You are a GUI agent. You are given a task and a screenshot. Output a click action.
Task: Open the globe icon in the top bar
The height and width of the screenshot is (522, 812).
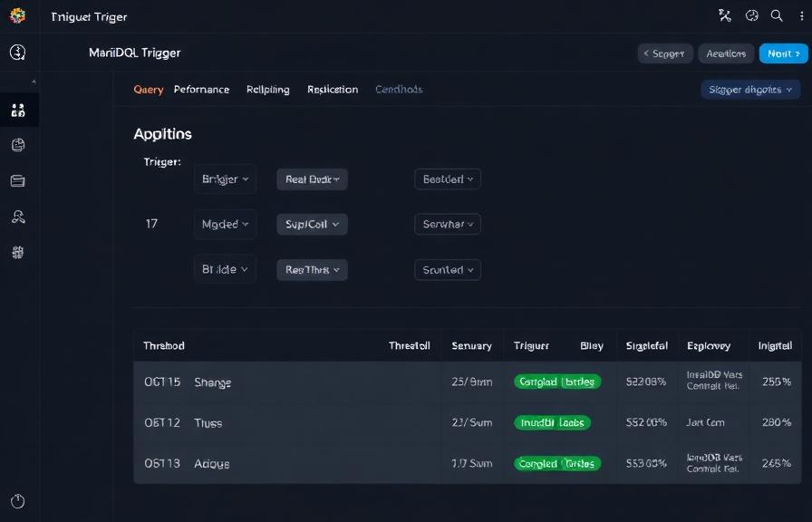click(x=750, y=15)
